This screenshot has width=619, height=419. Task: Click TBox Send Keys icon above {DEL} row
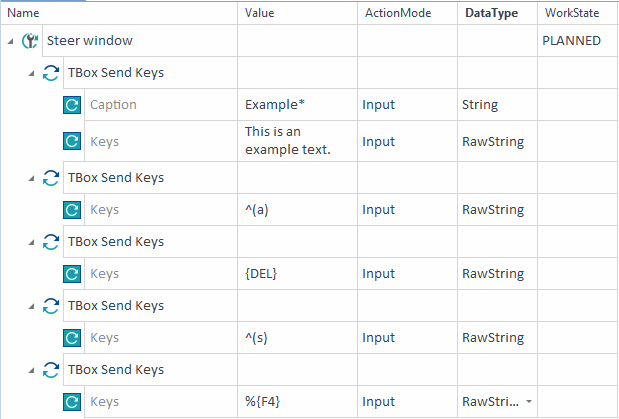point(51,242)
